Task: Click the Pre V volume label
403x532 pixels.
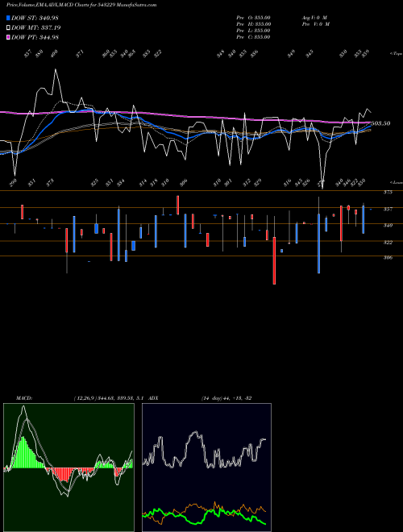Action: [x=317, y=24]
